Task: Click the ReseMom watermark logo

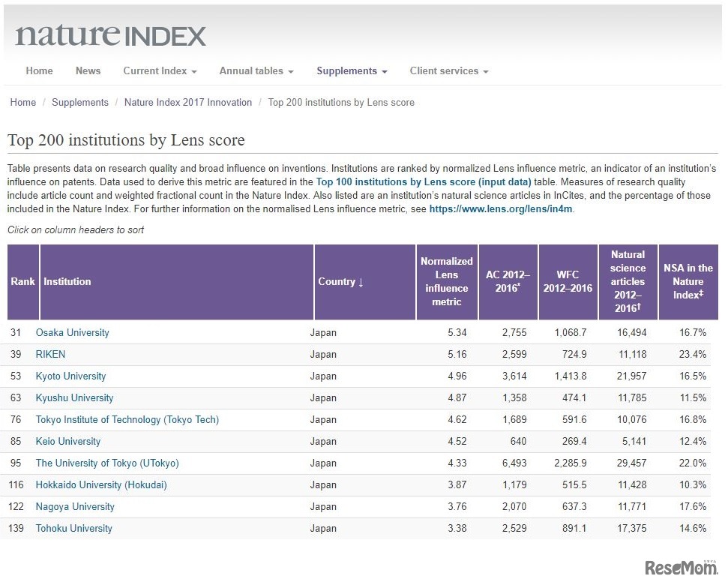Action: pyautogui.click(x=671, y=568)
